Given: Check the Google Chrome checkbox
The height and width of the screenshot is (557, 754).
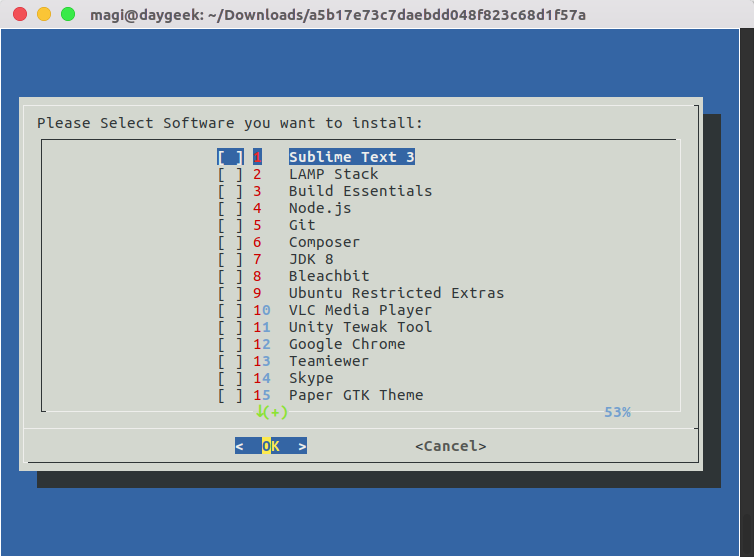Looking at the screenshot, I should click(x=230, y=344).
